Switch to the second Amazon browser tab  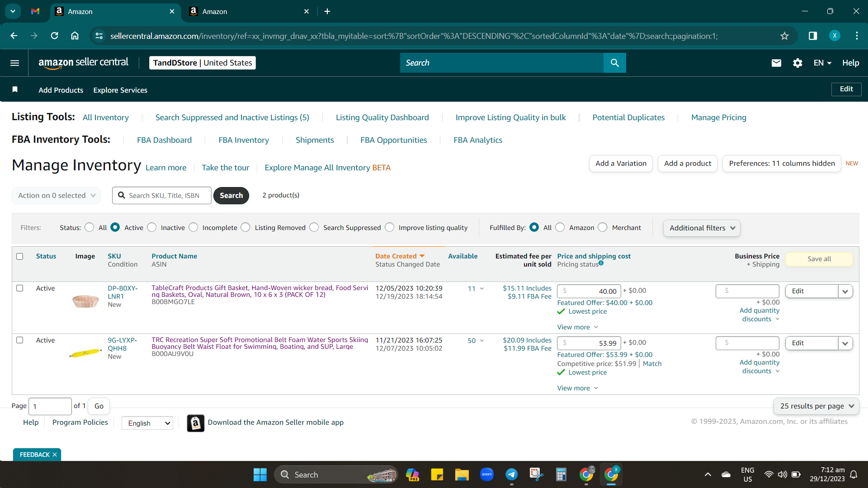[x=246, y=11]
